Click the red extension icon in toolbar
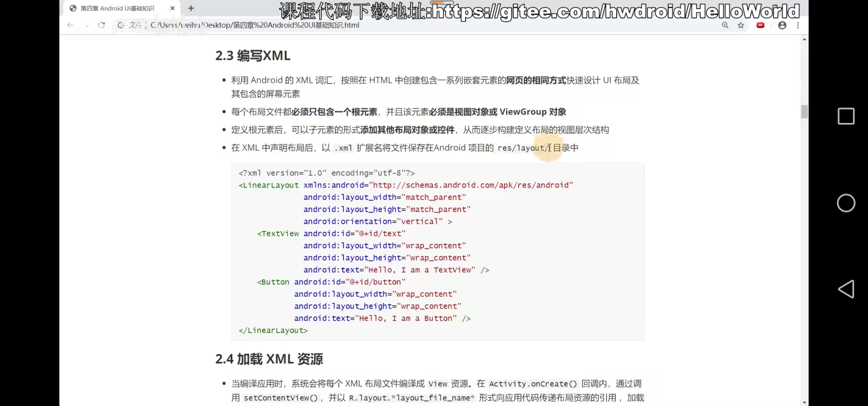The height and width of the screenshot is (406, 868). coord(761,25)
